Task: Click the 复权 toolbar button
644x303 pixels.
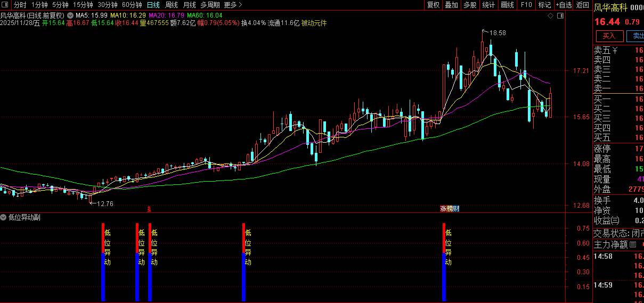Action: [x=434, y=5]
